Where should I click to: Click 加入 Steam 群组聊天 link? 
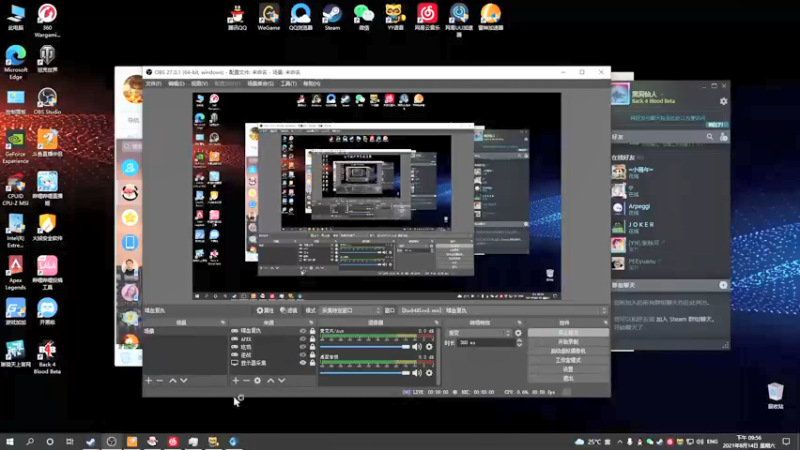click(x=684, y=319)
